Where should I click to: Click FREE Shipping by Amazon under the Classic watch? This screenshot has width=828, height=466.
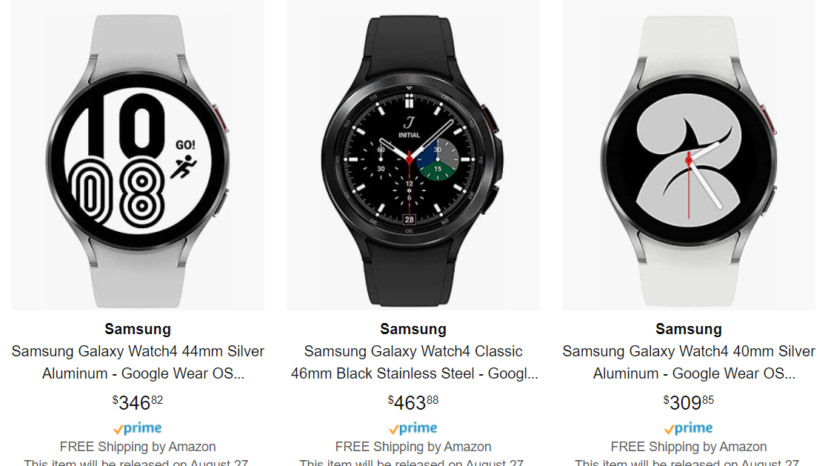pyautogui.click(x=413, y=447)
